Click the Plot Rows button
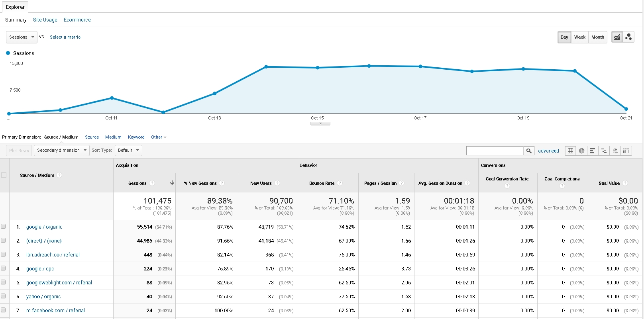Viewport: 644px width, 319px height. point(19,150)
